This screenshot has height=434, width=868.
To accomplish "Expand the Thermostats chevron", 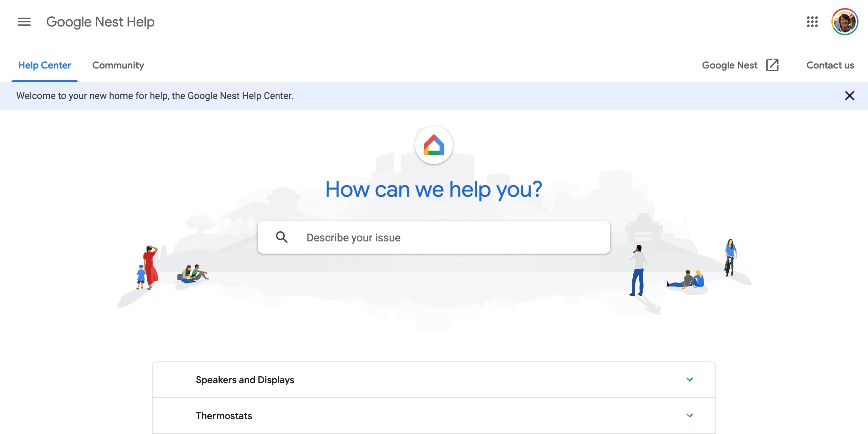I will (x=689, y=415).
